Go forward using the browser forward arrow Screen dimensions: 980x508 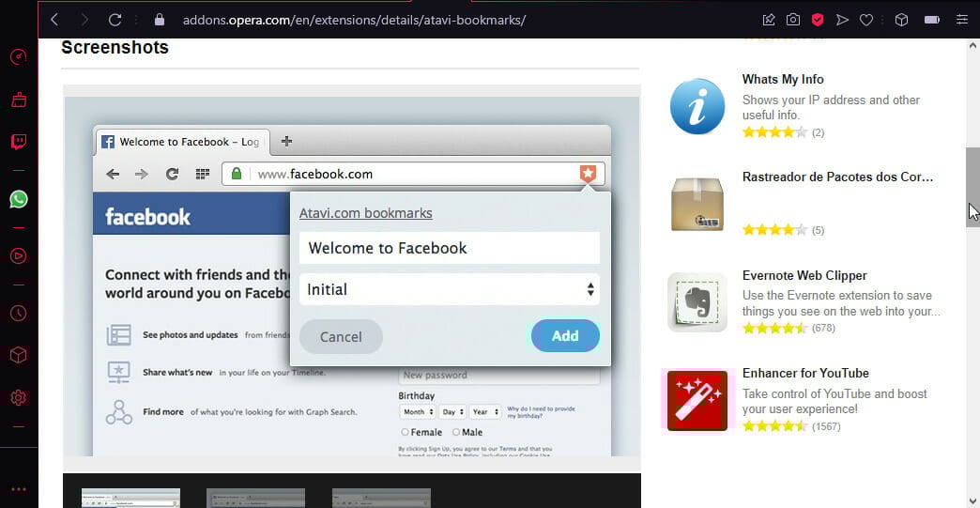click(x=84, y=20)
